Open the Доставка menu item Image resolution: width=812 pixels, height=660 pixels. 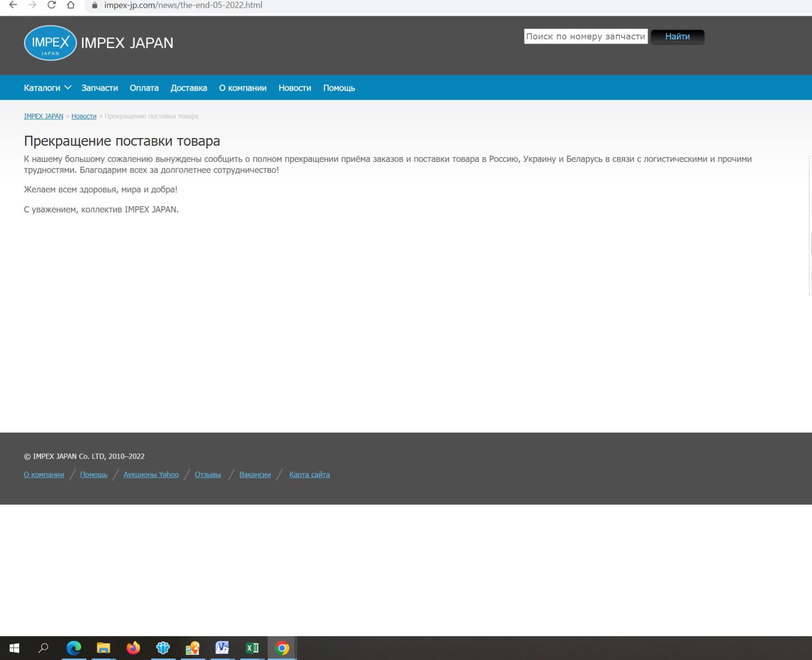coord(189,88)
